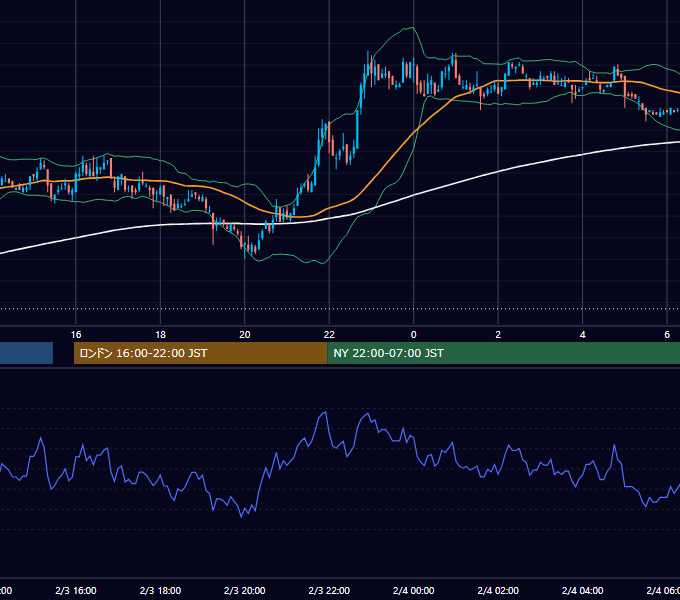This screenshot has width=680, height=600.
Task: Click the 2/3 22:00 label on oscillator axis
Action: 329,591
